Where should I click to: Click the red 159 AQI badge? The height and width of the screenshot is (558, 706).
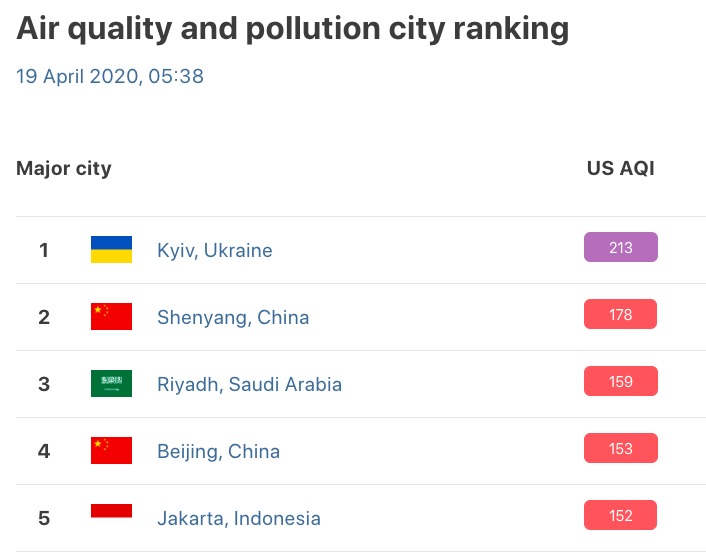pyautogui.click(x=620, y=381)
